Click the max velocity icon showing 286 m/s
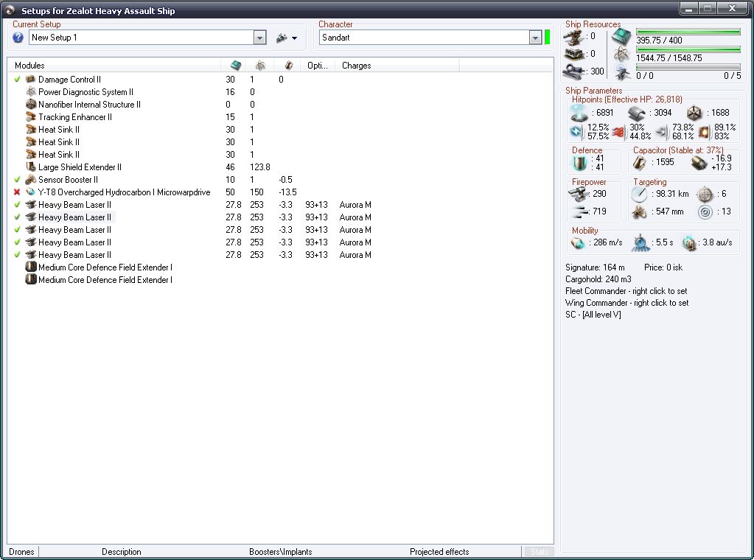 [x=578, y=242]
